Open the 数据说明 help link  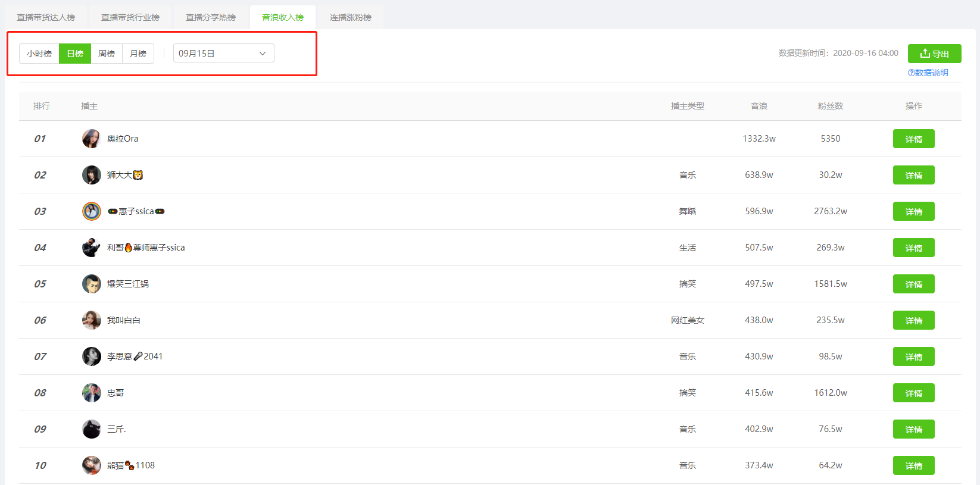click(x=928, y=73)
